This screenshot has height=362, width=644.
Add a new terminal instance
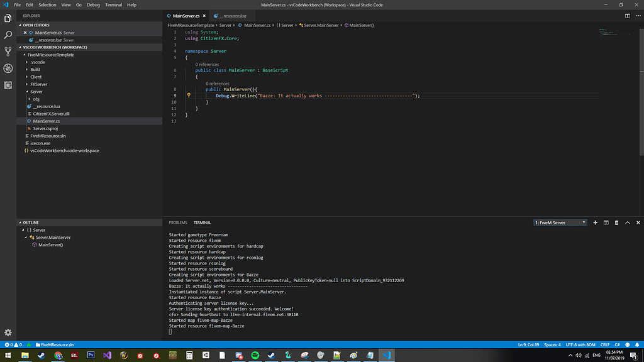[x=595, y=222]
